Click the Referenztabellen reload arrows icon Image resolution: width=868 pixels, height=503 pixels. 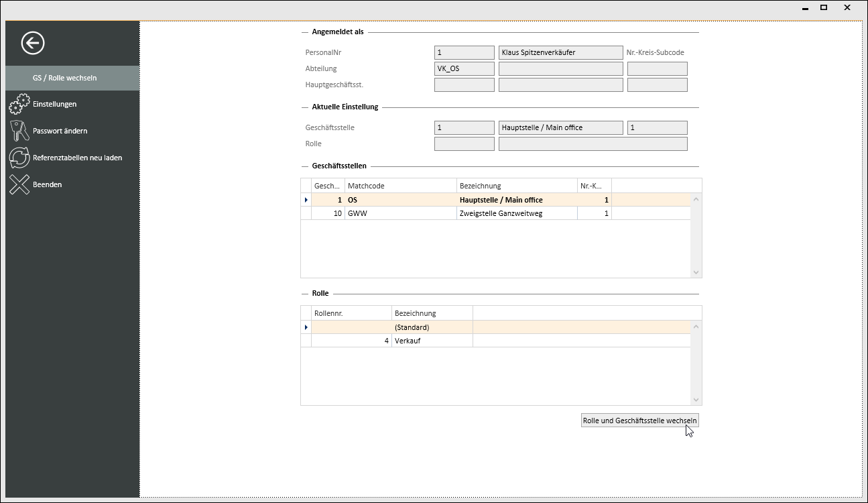[x=19, y=158]
